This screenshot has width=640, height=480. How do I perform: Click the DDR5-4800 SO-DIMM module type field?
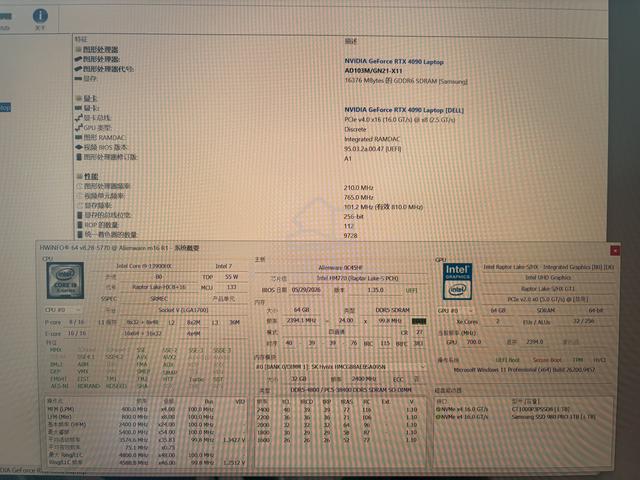point(350,390)
